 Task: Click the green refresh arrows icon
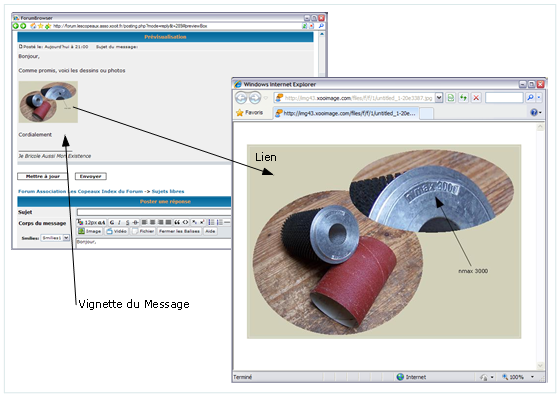pos(463,97)
